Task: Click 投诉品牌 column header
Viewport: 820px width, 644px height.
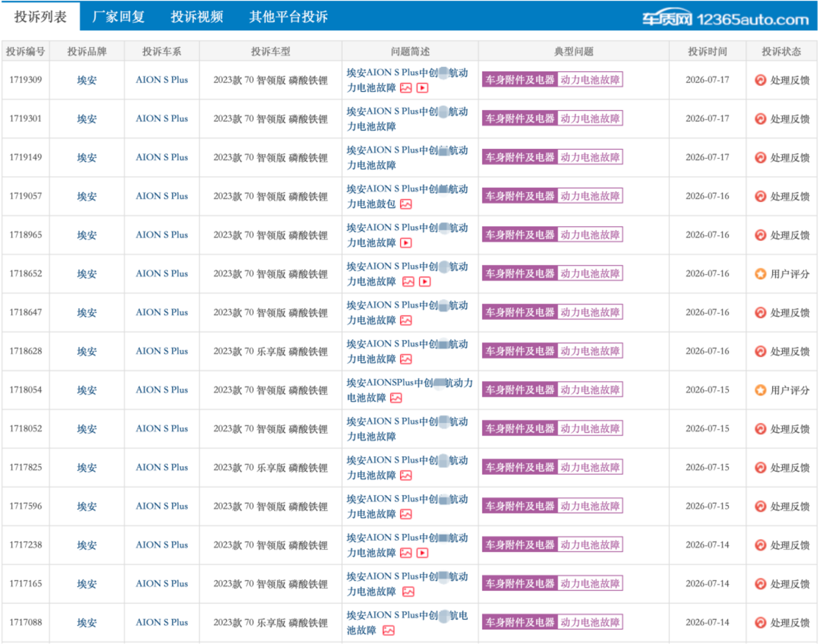Action: pyautogui.click(x=87, y=51)
